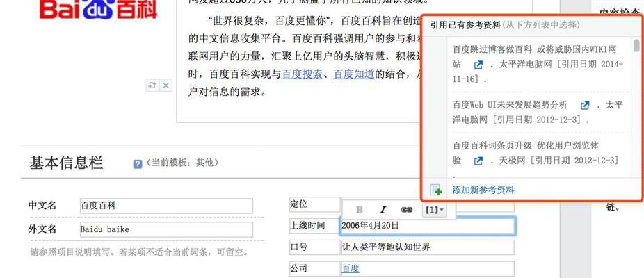Image resolution: width=644 pixels, height=278 pixels.
Task: Open the 百度搜索 hyperlink
Action: point(303,74)
